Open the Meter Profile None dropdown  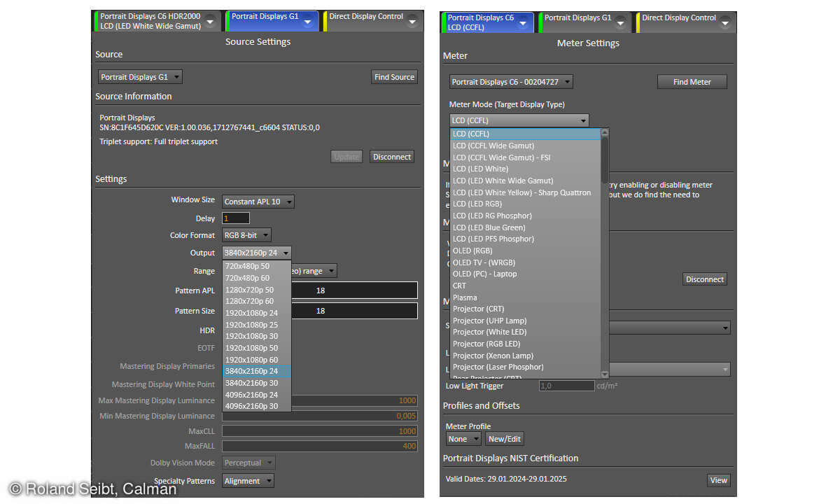click(x=463, y=439)
